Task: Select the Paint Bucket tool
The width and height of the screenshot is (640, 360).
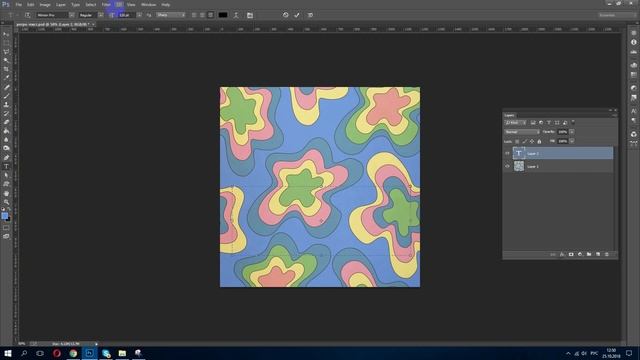Action: pyautogui.click(x=6, y=131)
